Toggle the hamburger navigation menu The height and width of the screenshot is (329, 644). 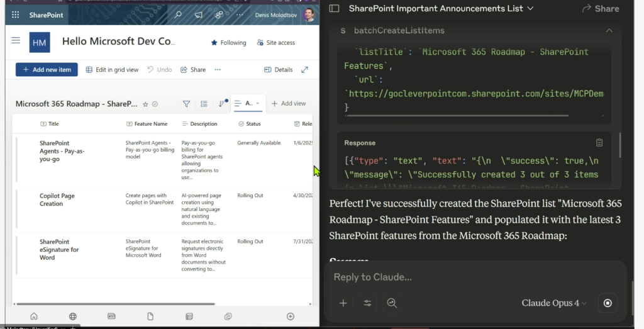[x=16, y=40]
